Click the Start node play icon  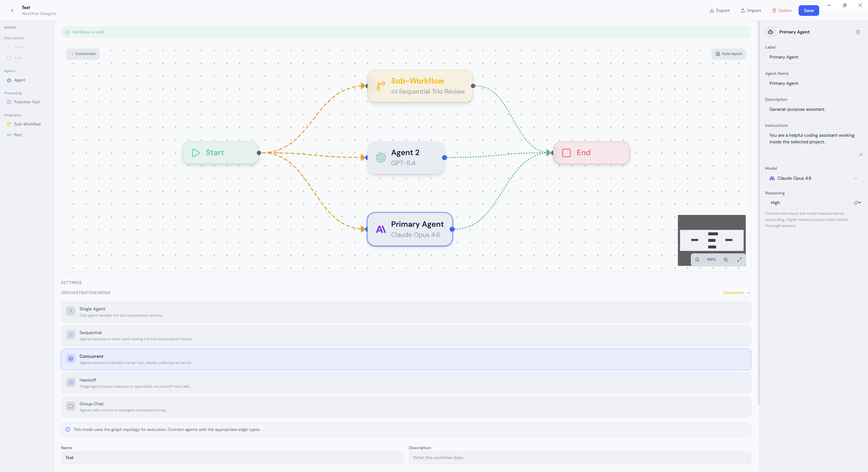tap(196, 153)
